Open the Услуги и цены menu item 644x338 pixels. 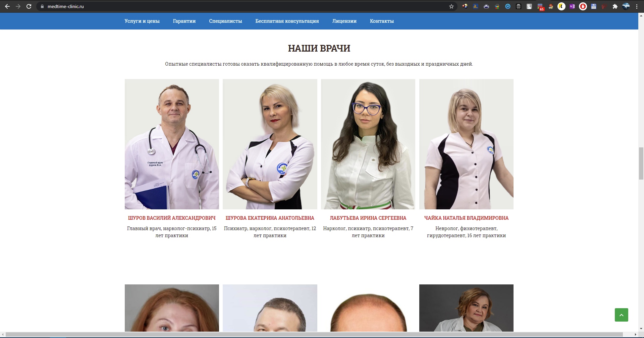click(142, 21)
